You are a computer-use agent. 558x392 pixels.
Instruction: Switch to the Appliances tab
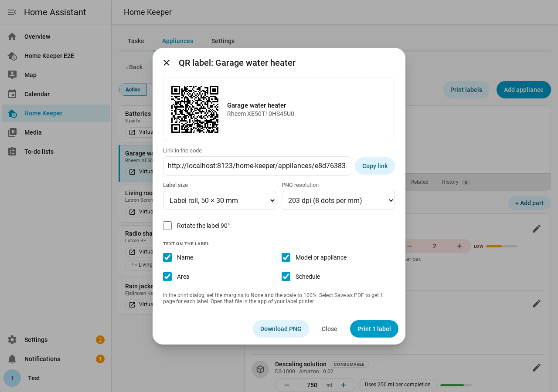[177, 41]
